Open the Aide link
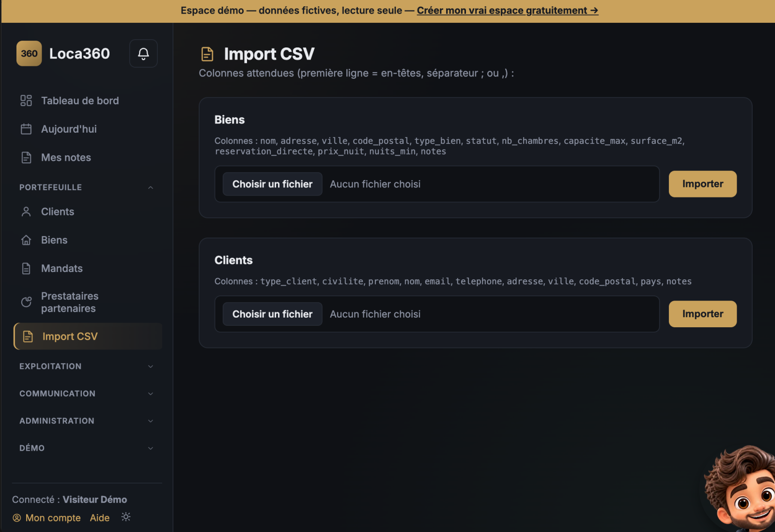775x532 pixels. click(x=100, y=518)
